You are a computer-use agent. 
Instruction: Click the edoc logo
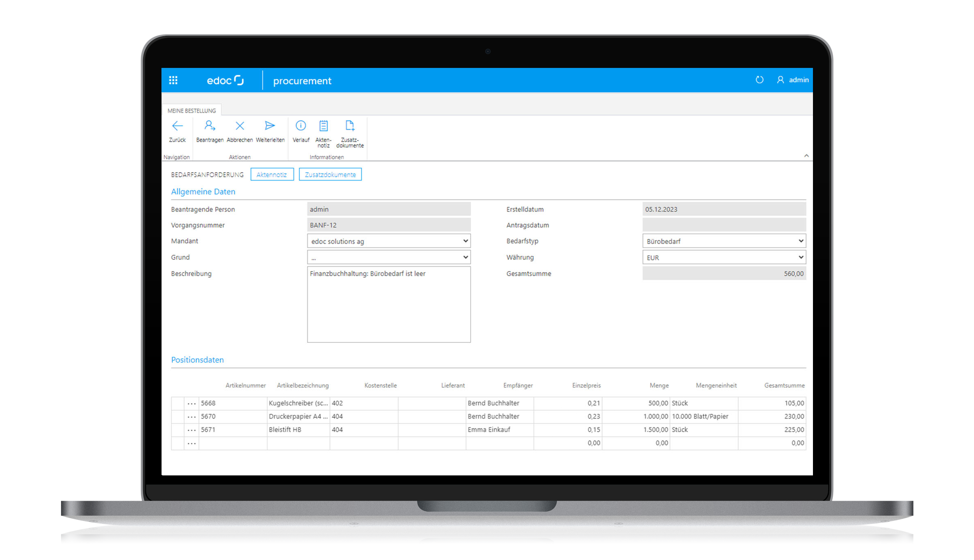point(225,80)
